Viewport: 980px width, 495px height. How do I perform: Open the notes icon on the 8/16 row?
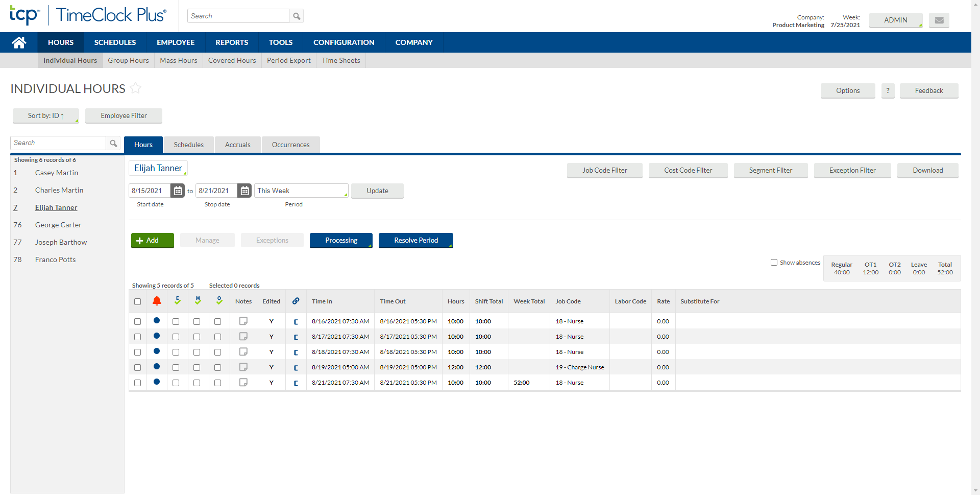pos(243,321)
